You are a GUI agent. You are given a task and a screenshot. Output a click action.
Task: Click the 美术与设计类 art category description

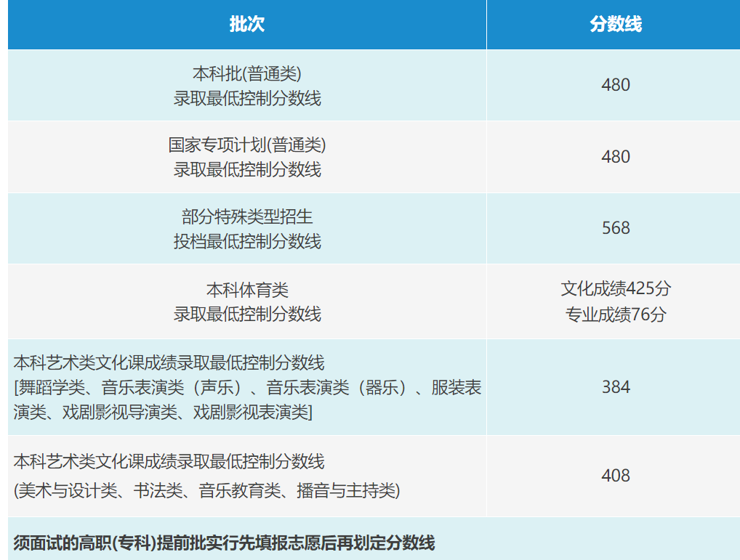click(x=206, y=491)
